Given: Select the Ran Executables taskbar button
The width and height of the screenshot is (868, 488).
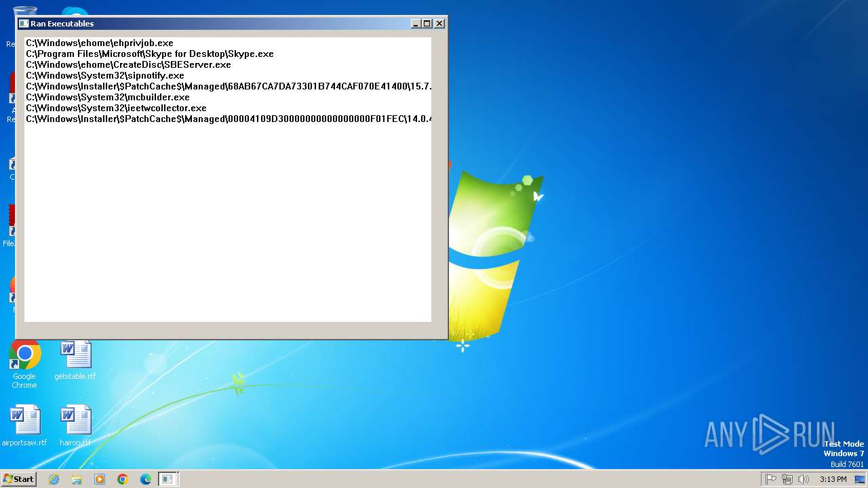Looking at the screenshot, I should (x=168, y=479).
